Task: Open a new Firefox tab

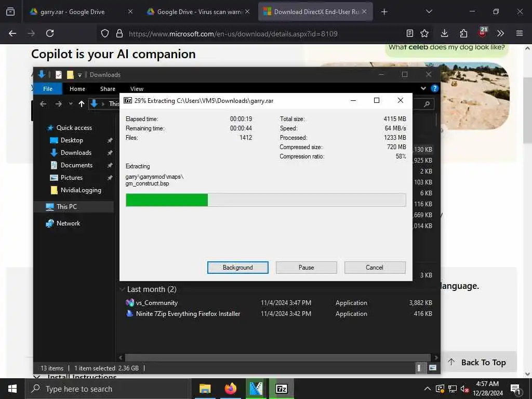Action: [384, 12]
